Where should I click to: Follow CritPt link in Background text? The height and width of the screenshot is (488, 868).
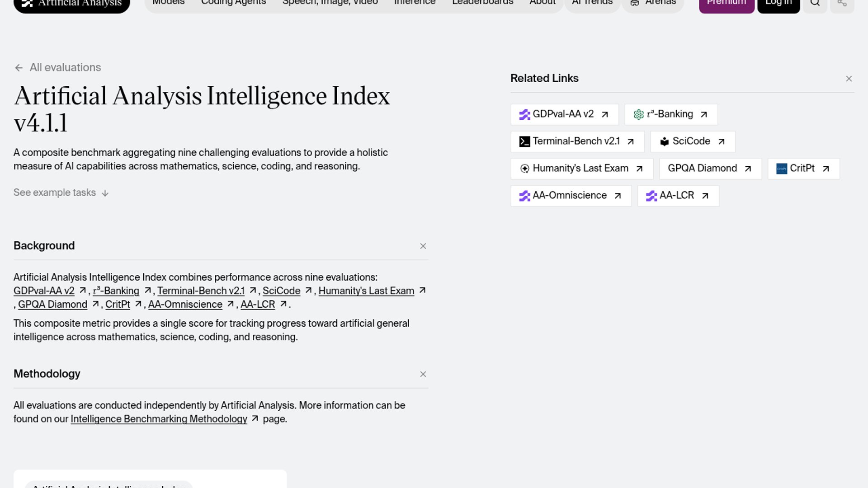coord(118,305)
